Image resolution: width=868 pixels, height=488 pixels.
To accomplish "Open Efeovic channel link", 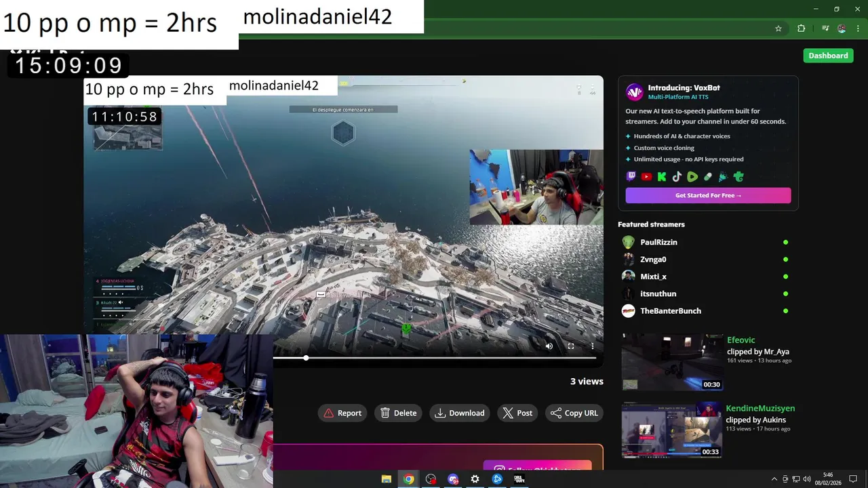I will pos(741,340).
